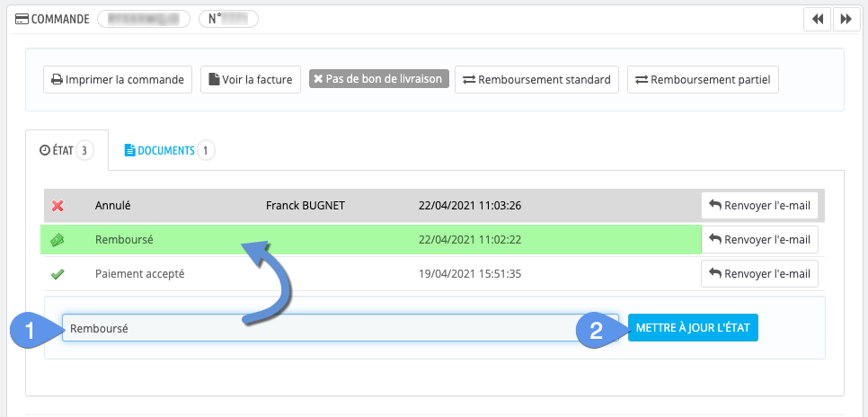
Task: Resend e-mail for Remboursé status
Action: 759,240
